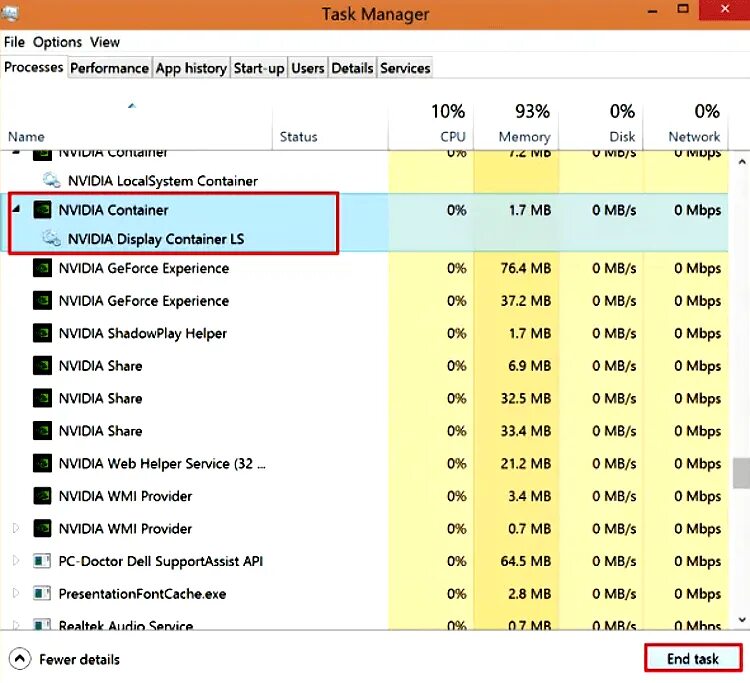Switch to the Services tab

tap(405, 68)
